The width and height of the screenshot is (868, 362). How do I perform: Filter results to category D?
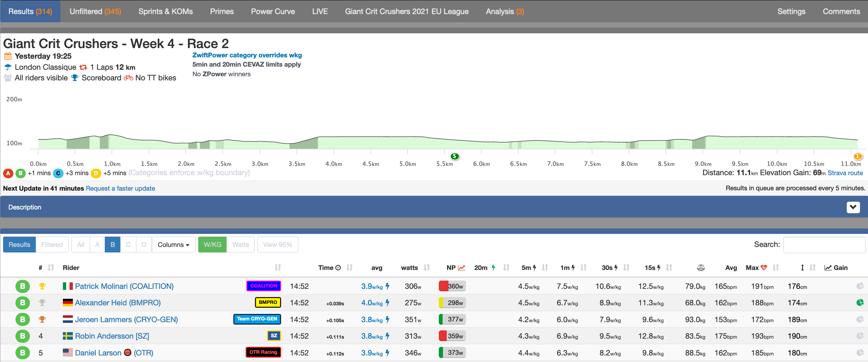(x=144, y=245)
